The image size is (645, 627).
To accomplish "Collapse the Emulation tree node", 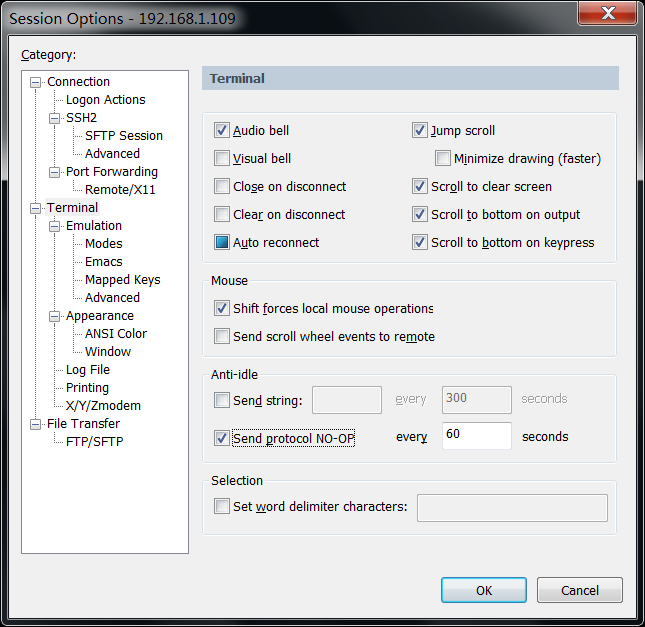I will point(54,226).
